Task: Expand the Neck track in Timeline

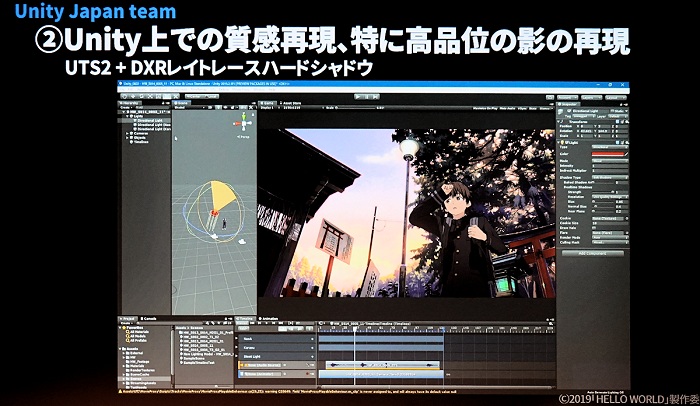Action: (x=237, y=338)
